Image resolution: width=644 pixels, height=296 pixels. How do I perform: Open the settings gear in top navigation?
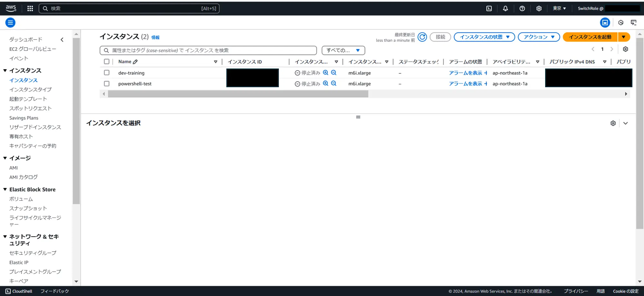539,8
